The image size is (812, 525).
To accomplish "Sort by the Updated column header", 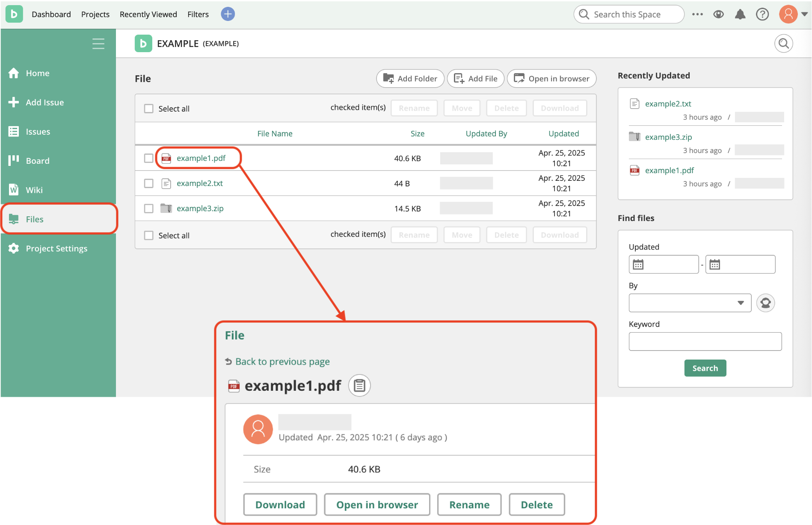I will (564, 134).
